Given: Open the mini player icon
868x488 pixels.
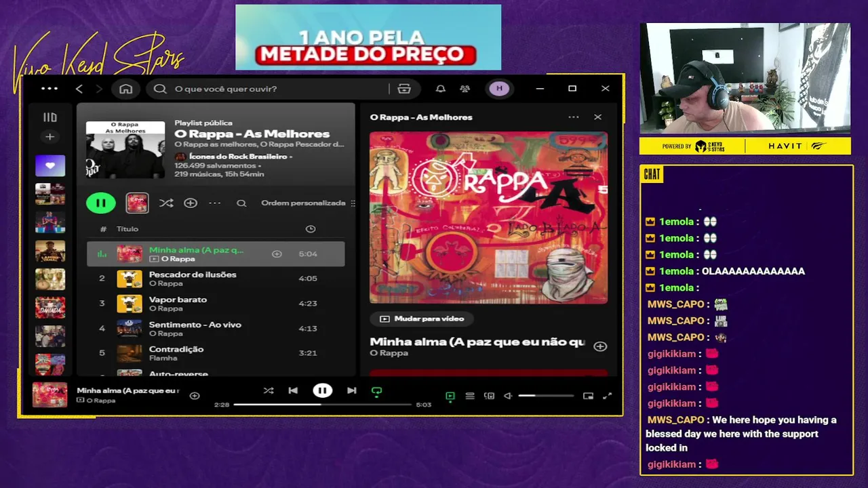Looking at the screenshot, I should [x=588, y=396].
